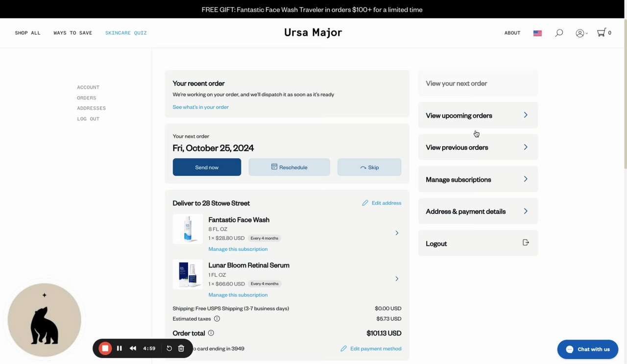Click the order total info icon

click(211, 333)
